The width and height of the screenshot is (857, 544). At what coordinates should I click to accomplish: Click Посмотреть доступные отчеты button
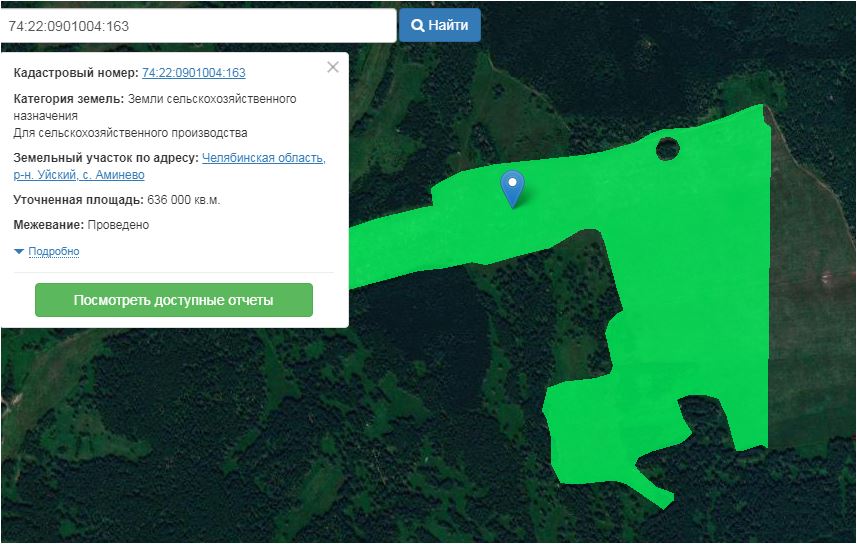(x=174, y=300)
